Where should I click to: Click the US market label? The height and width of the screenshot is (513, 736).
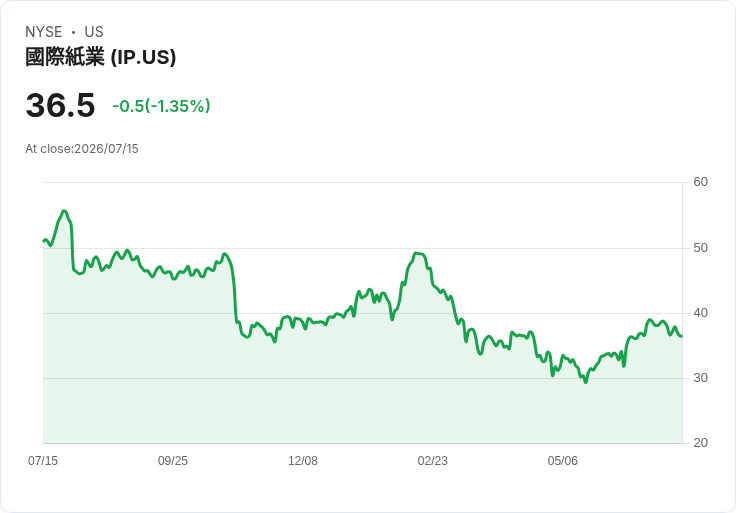point(94,32)
